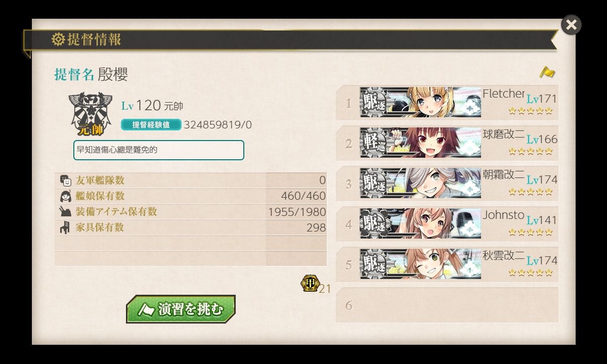Screen dimensions: 607x364
Task: Click the gear icon beside 提督情報
Action: pos(59,39)
